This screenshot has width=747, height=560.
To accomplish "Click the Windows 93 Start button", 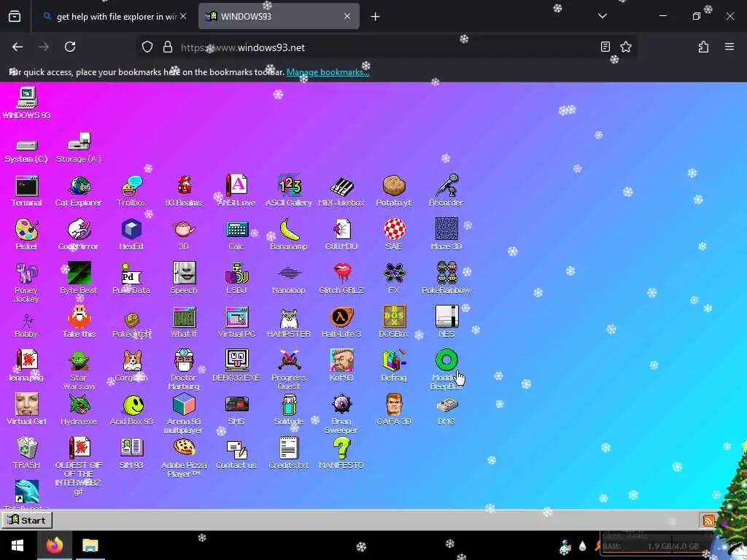I will coord(27,520).
